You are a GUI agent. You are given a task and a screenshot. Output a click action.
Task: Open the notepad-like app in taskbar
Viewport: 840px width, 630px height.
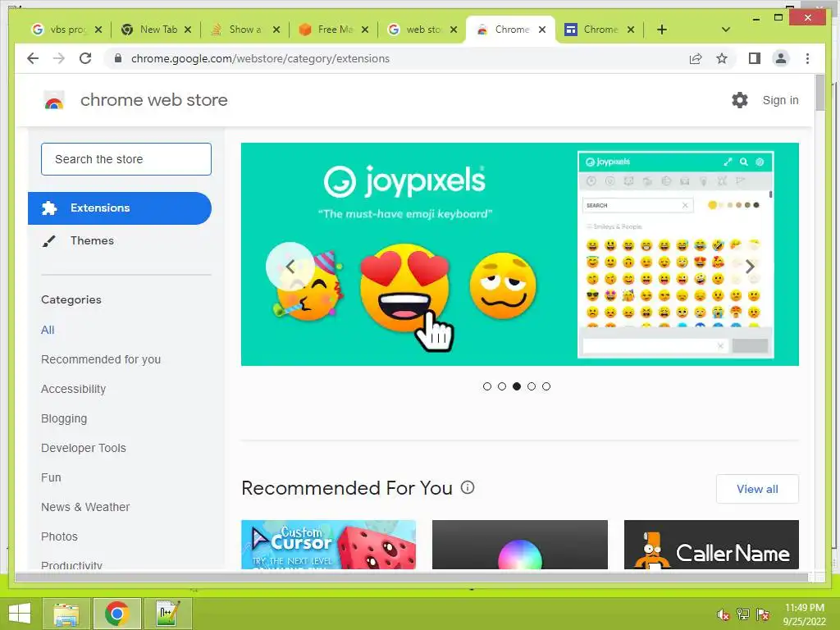coord(167,614)
